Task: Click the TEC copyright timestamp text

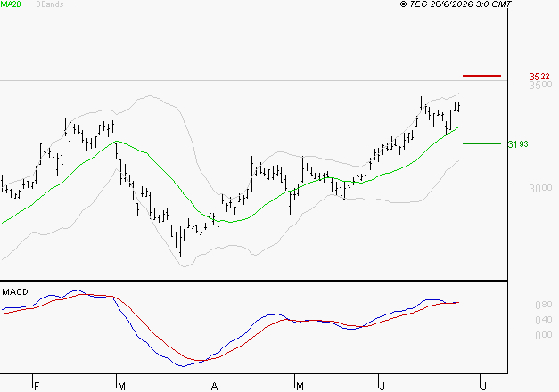Action: tap(456, 4)
